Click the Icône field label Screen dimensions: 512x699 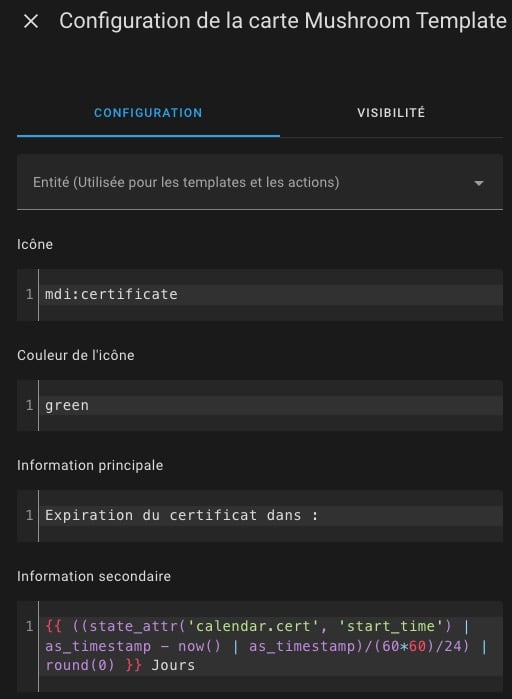coord(35,244)
